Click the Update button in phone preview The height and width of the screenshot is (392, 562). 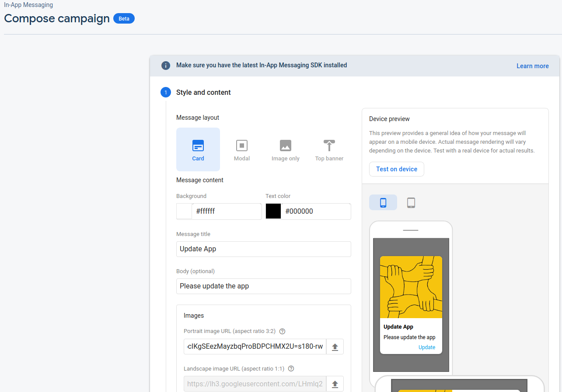[x=427, y=347]
